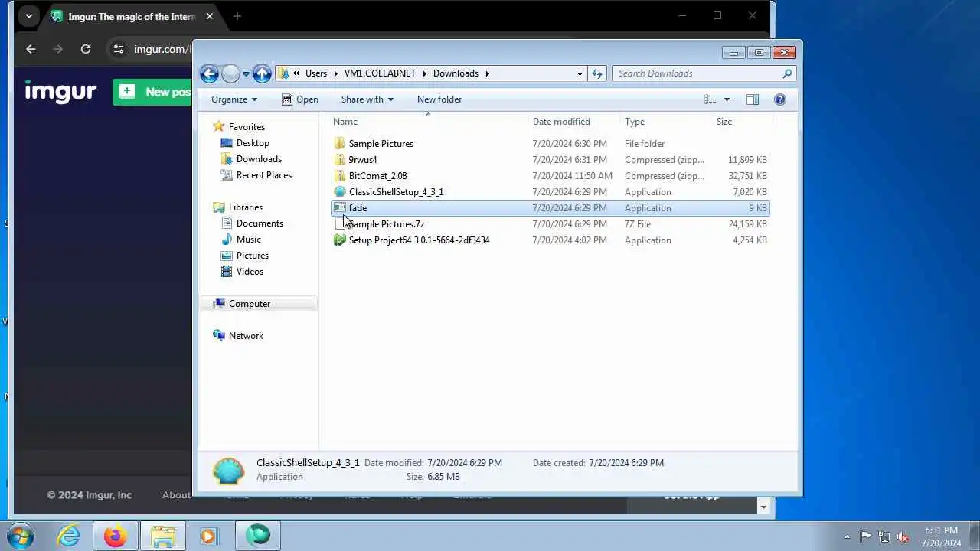The height and width of the screenshot is (551, 980).
Task: Click the New folder button
Action: (439, 99)
